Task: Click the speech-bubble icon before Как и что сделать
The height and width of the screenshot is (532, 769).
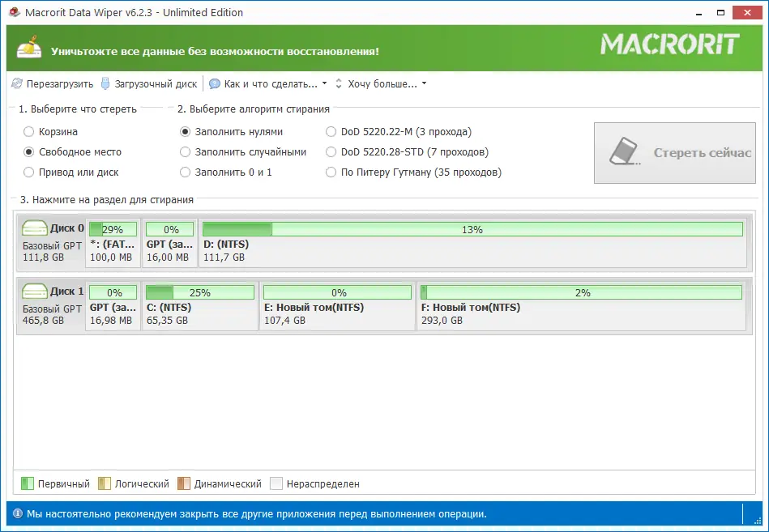Action: [212, 83]
